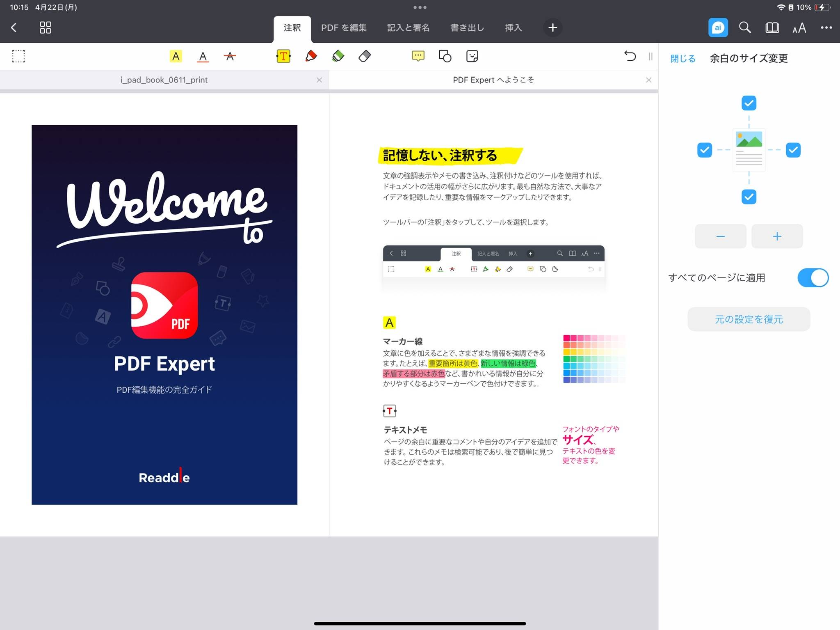Image resolution: width=840 pixels, height=630 pixels.
Task: Uncheck the right margin checkbox
Action: pyautogui.click(x=793, y=150)
